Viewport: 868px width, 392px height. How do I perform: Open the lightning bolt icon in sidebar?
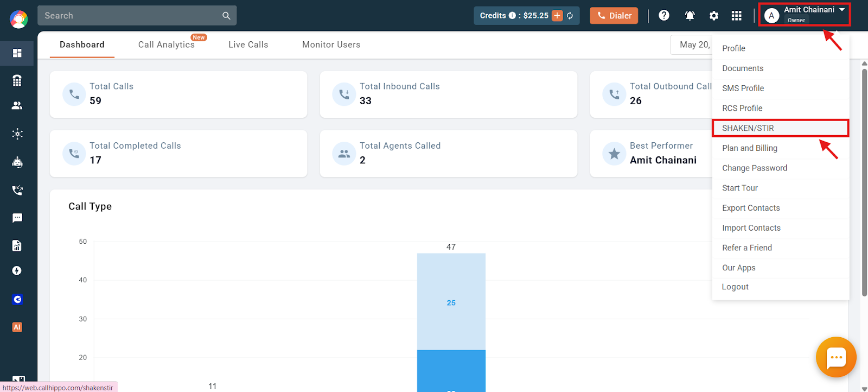point(17,271)
